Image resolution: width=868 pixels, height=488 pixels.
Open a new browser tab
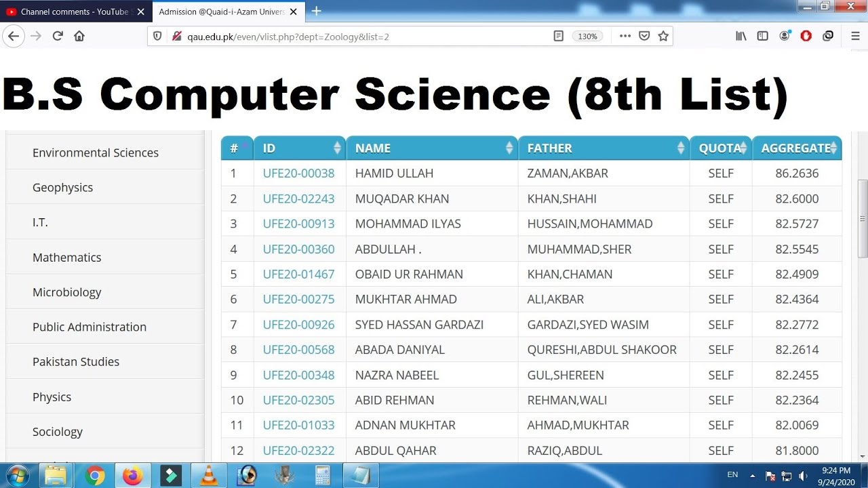tap(316, 11)
